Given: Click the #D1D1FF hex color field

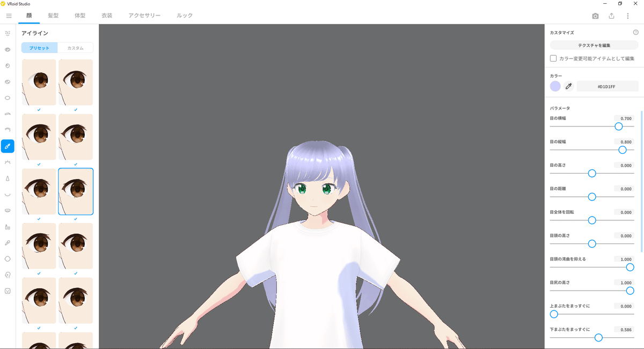Looking at the screenshot, I should click(x=608, y=86).
